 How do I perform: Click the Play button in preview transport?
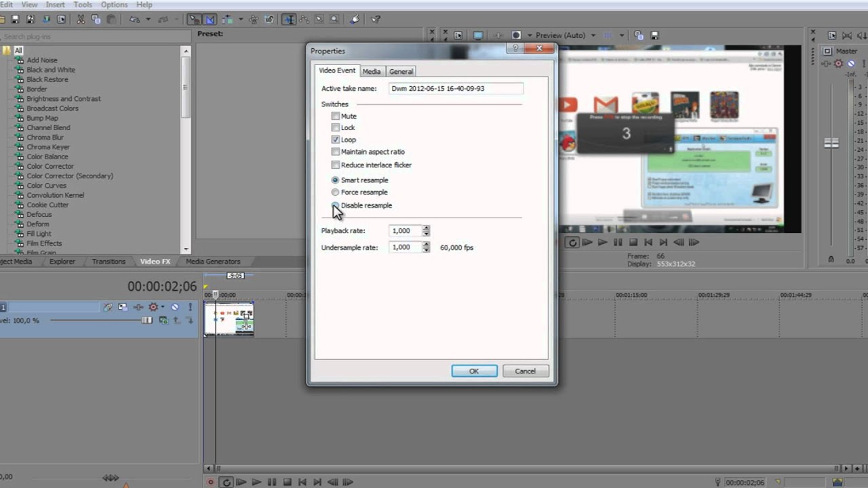602,242
